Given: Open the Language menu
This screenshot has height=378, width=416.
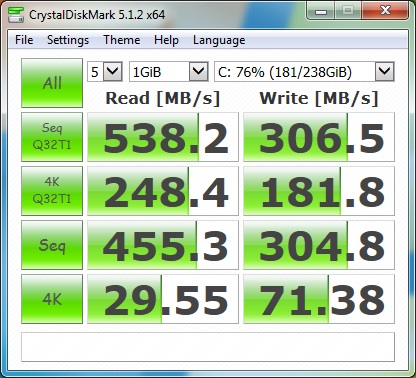Looking at the screenshot, I should tap(219, 40).
